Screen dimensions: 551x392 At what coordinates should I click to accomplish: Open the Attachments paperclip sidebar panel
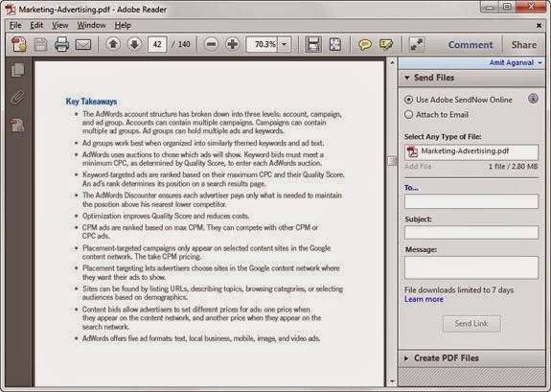17,98
